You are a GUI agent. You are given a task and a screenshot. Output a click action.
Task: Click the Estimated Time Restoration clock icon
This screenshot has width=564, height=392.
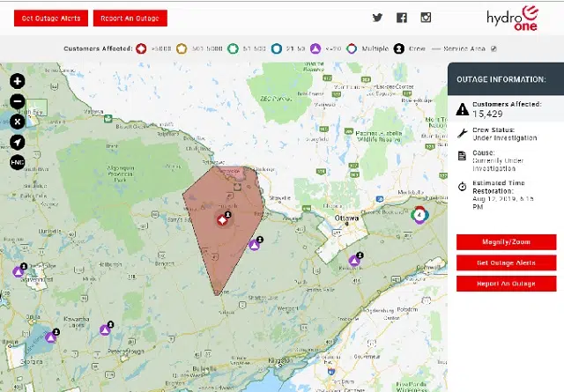click(462, 186)
